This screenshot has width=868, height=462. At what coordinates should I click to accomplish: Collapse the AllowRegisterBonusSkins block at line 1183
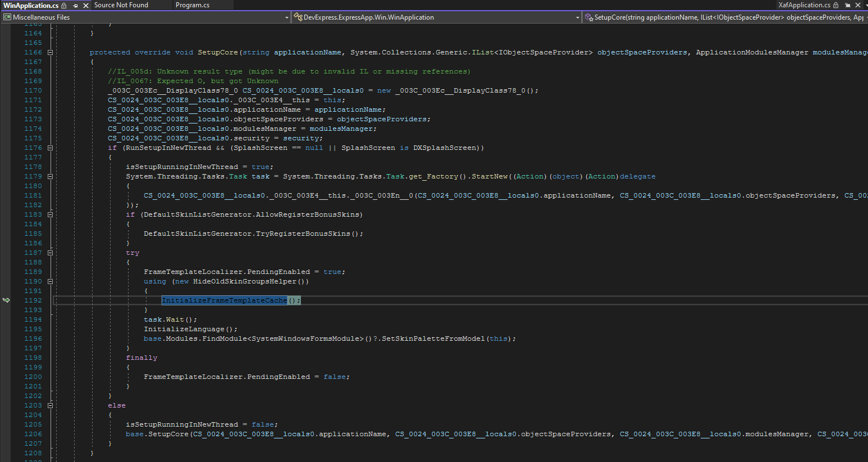[x=50, y=214]
